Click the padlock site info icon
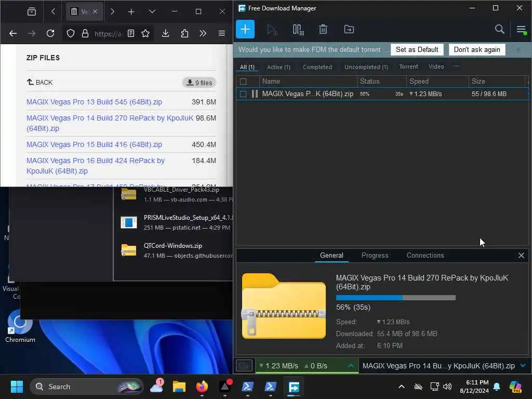This screenshot has width=532, height=399. coord(85,33)
